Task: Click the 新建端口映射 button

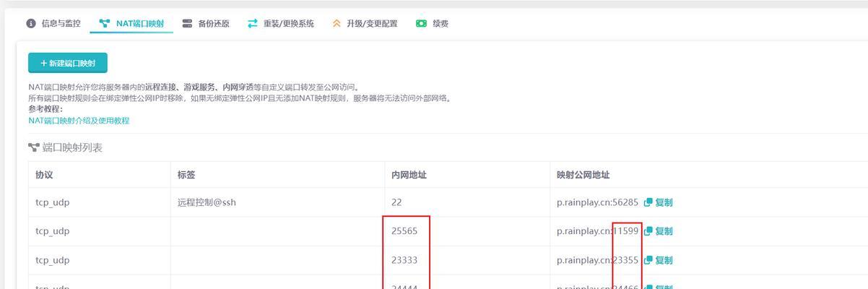Action: (x=68, y=64)
